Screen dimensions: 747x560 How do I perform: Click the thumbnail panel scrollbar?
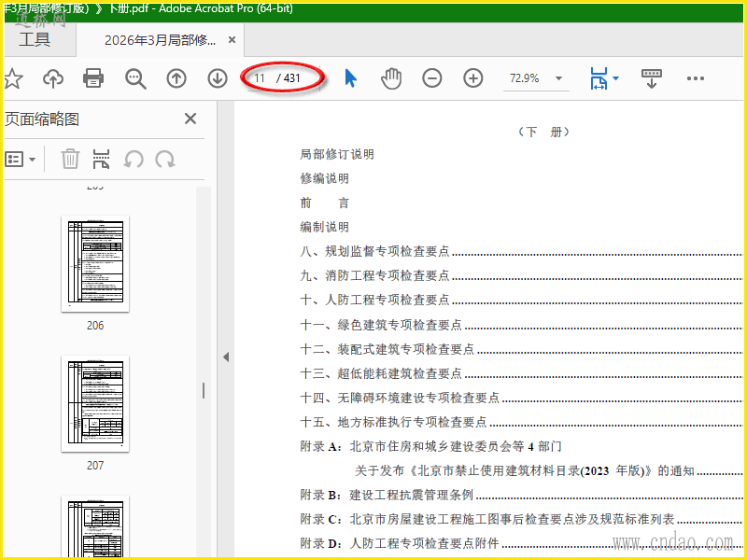pos(204,371)
